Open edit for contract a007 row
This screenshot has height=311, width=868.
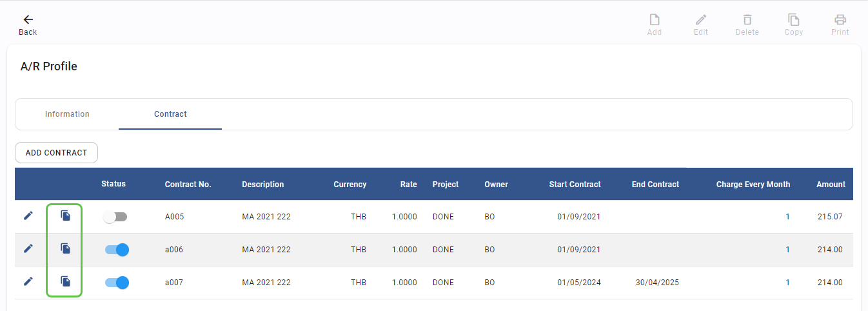coord(28,282)
